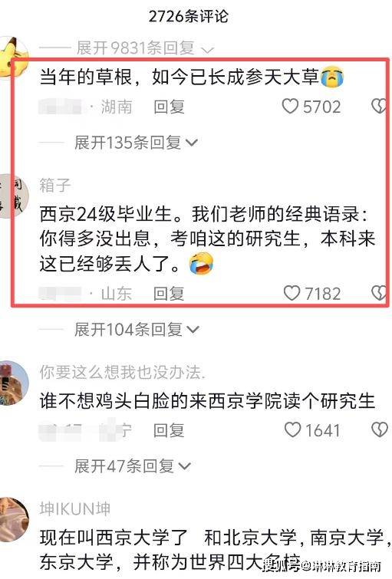Expand 展开135条回复 replies

pos(136,143)
